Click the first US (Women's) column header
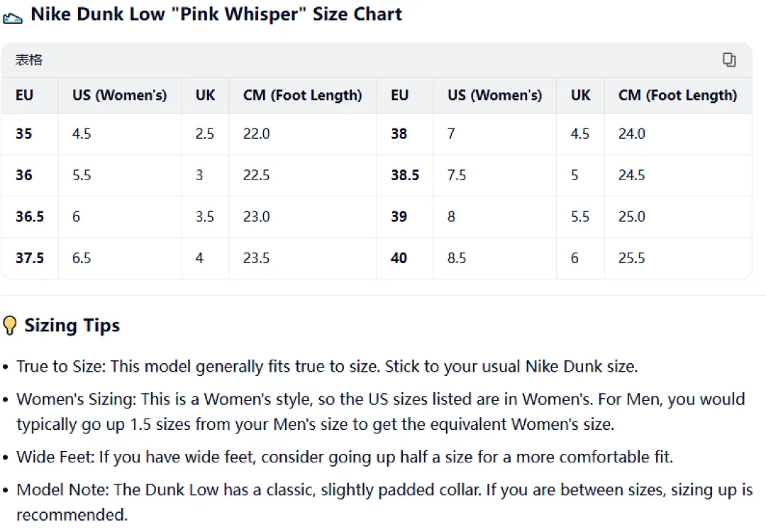 click(x=120, y=95)
